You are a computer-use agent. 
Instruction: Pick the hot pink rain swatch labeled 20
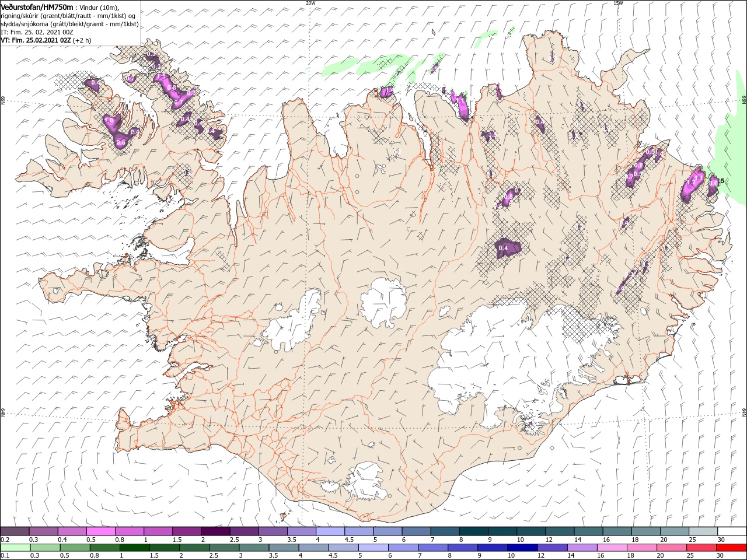(x=671, y=548)
